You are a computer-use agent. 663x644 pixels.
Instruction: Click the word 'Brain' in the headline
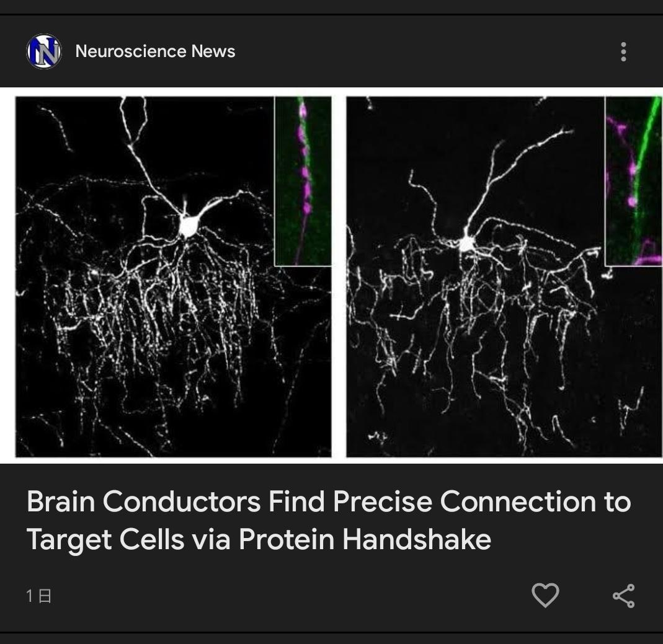point(61,501)
